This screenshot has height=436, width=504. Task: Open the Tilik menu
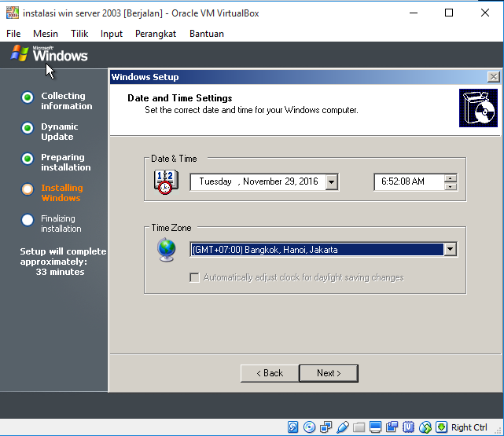pyautogui.click(x=79, y=34)
